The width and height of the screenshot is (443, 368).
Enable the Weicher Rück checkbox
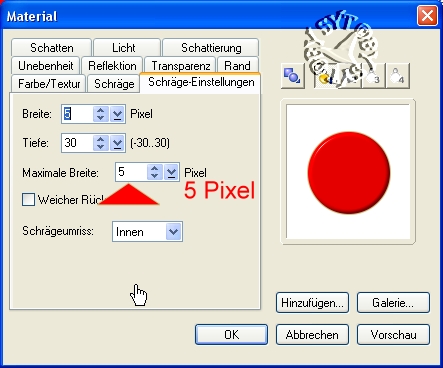pos(28,200)
